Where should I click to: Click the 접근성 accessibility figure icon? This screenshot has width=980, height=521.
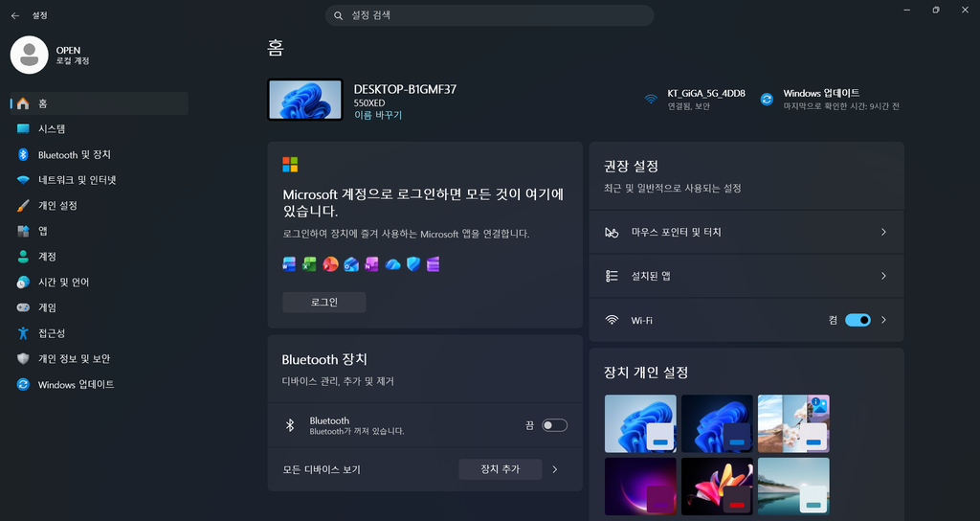[x=23, y=333]
